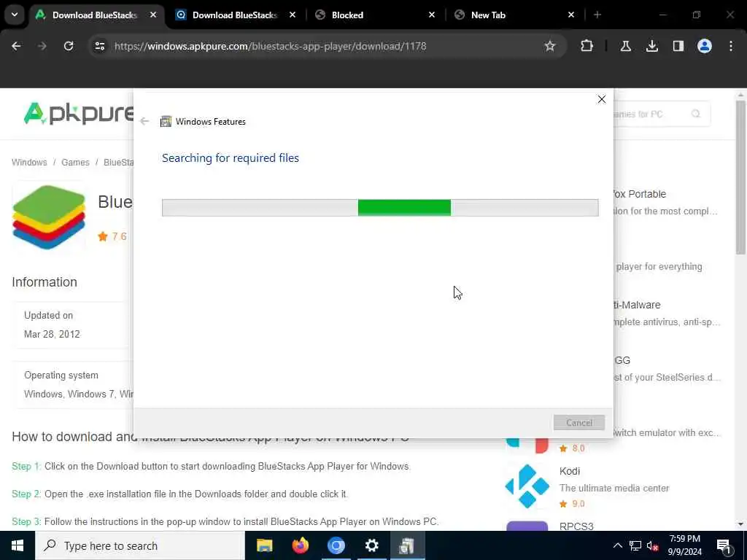Open File Explorer from taskbar
The image size is (747, 560).
[264, 545]
